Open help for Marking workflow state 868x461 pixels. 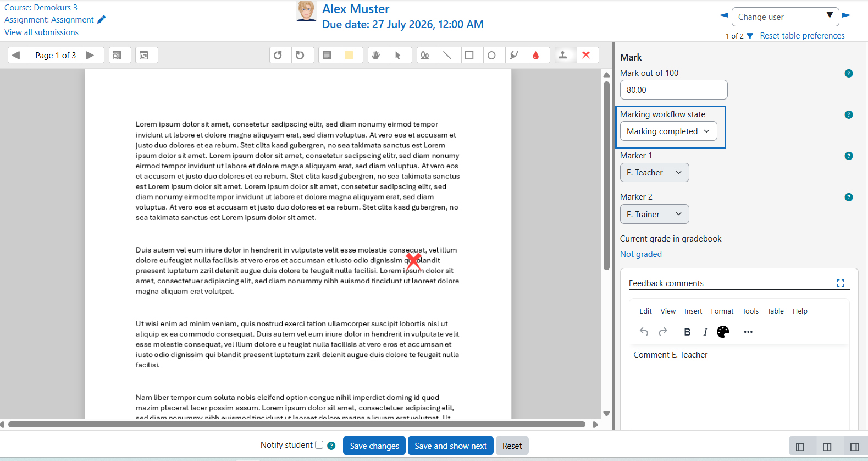pos(849,114)
